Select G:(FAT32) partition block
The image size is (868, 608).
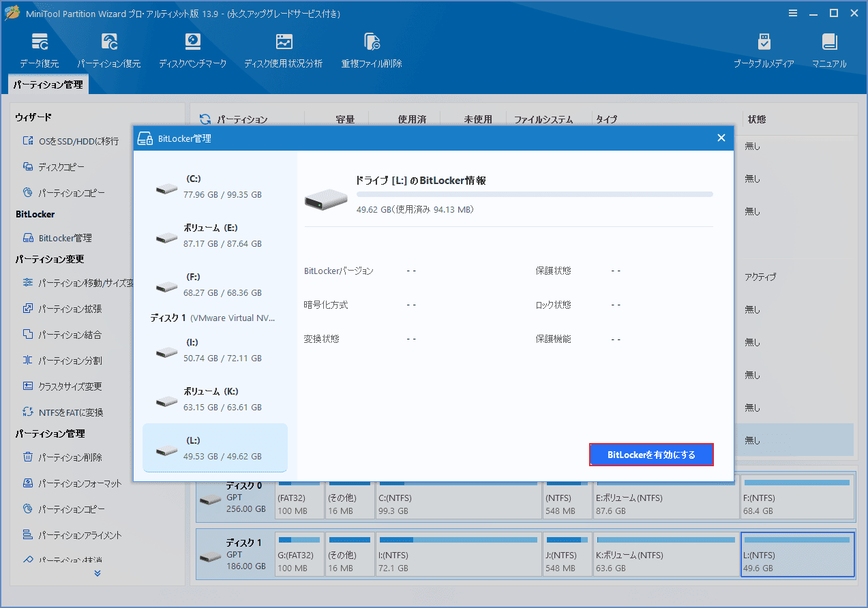[x=299, y=554]
